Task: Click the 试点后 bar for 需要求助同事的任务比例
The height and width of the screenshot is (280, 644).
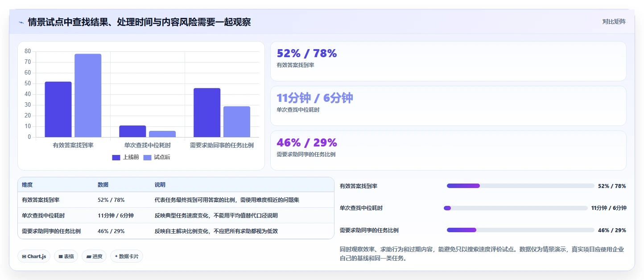Action: [237, 121]
